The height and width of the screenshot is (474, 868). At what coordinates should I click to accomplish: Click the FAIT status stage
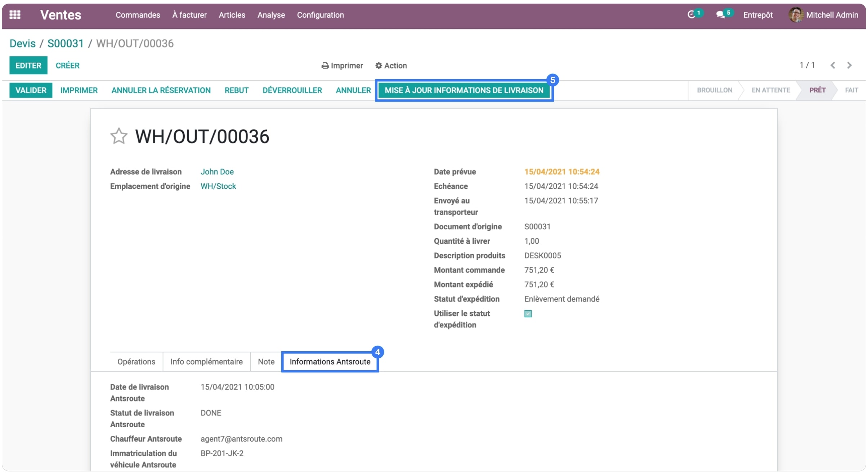click(851, 90)
